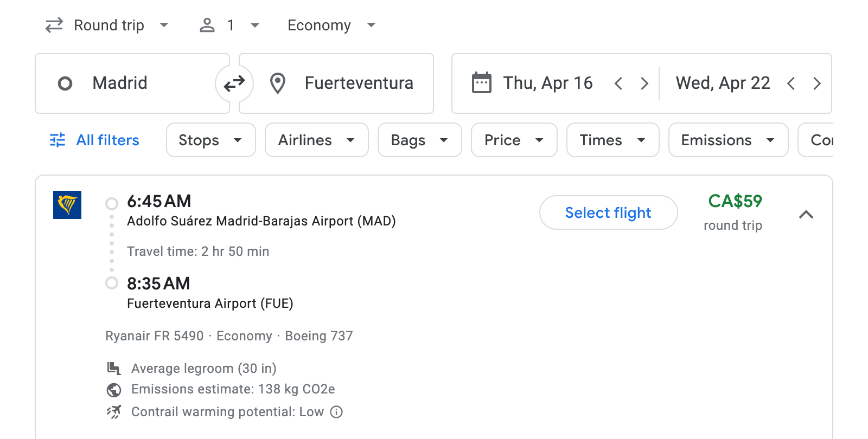
Task: Click the emissions estimate globe icon
Action: tap(113, 389)
